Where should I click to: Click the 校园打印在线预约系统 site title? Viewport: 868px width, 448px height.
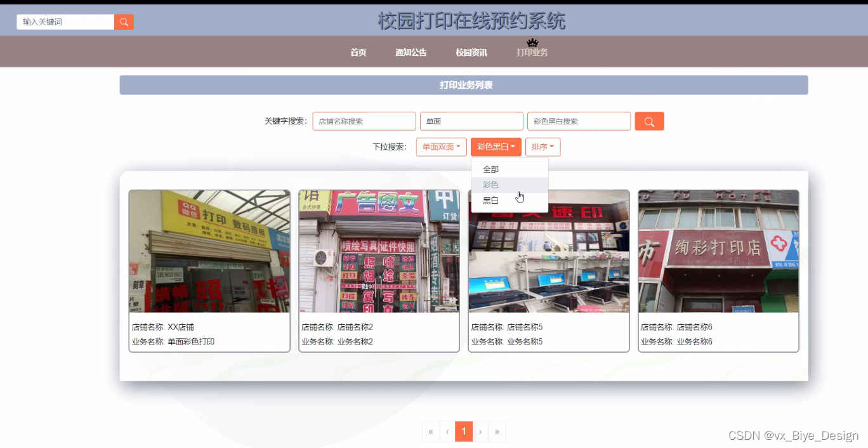[x=471, y=21]
